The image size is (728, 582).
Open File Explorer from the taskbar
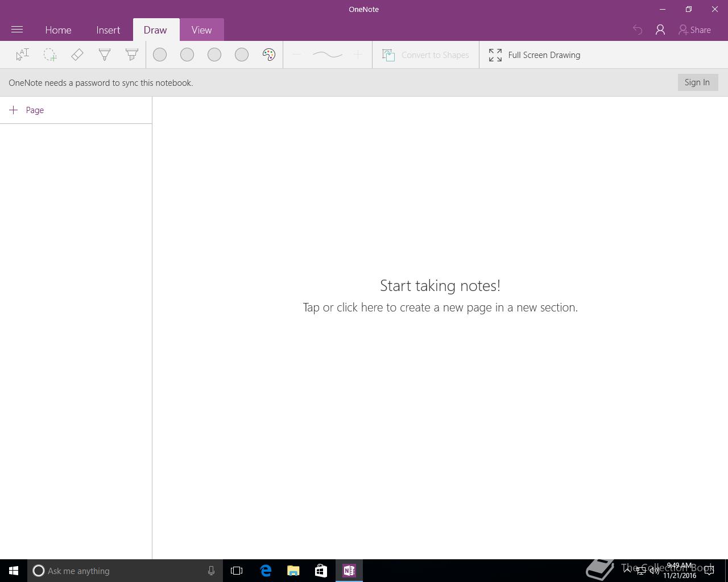[x=293, y=571]
